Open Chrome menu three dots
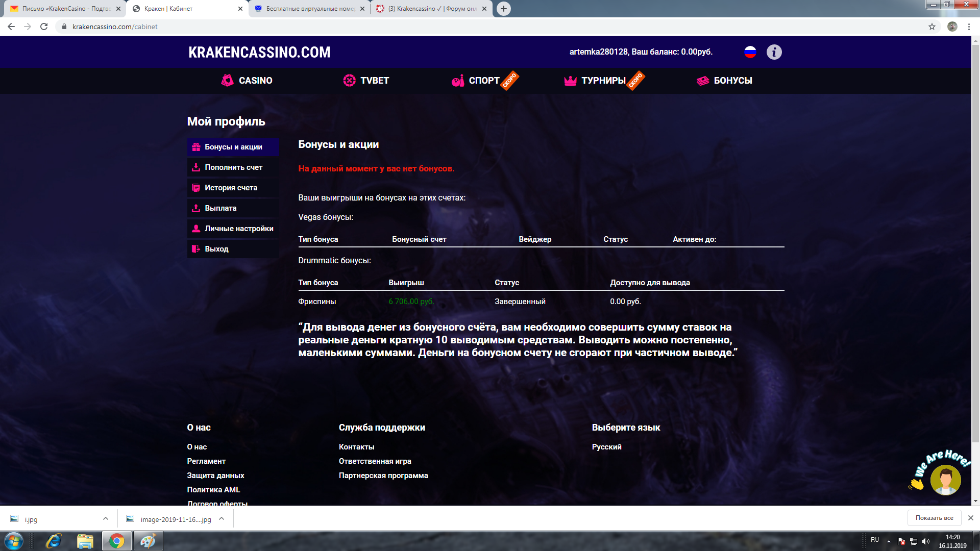The height and width of the screenshot is (551, 980). coord(969,27)
